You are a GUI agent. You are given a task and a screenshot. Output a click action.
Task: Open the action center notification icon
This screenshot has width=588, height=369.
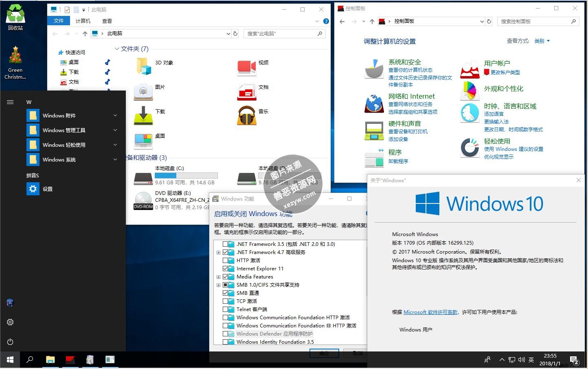click(574, 360)
